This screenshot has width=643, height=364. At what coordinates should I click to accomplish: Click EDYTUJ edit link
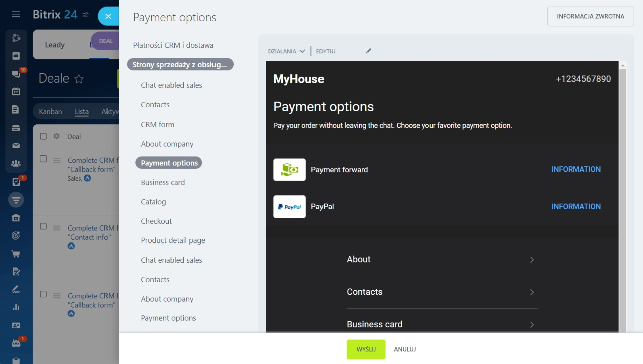pos(326,51)
